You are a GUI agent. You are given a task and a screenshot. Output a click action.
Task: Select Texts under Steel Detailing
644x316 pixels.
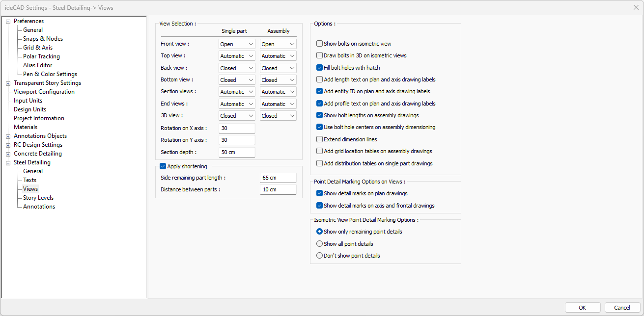click(29, 180)
